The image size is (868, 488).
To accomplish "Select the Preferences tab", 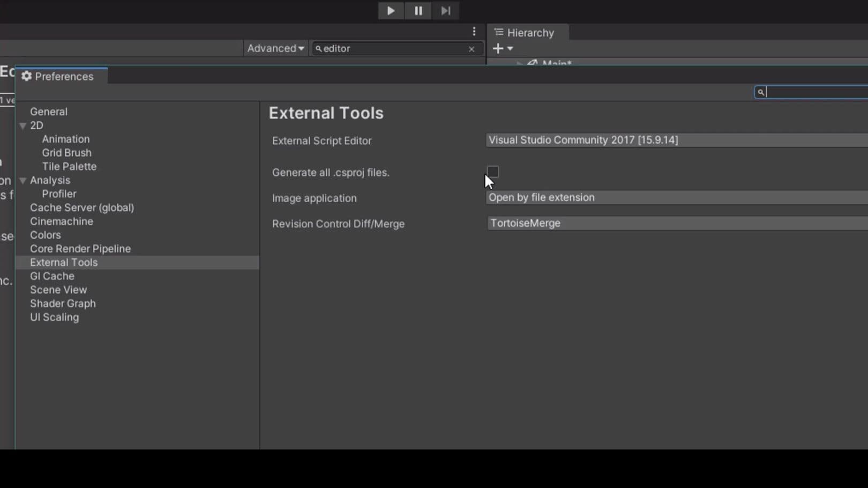I will (63, 76).
